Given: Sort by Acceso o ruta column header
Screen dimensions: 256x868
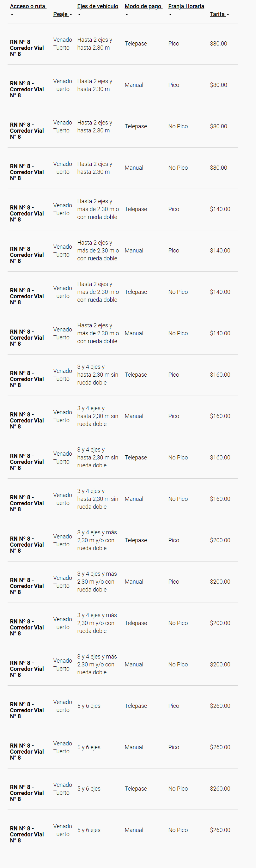Looking at the screenshot, I should point(28,6).
